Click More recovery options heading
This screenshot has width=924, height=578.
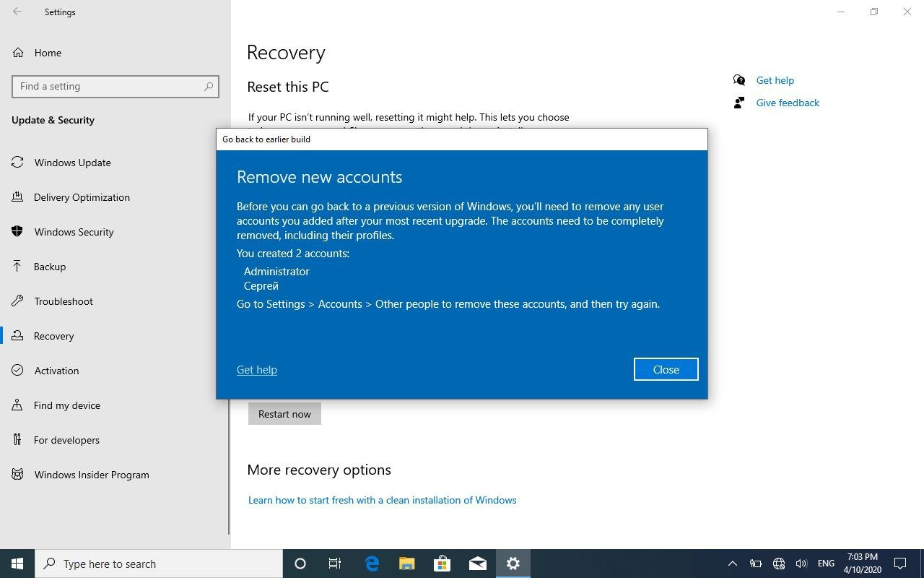click(319, 470)
